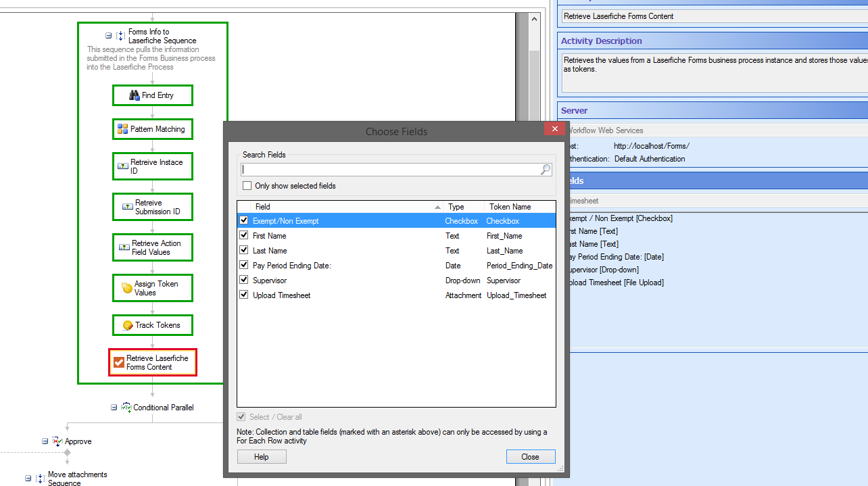Click the search magnifier in Search Fields
The image size is (868, 486).
546,170
